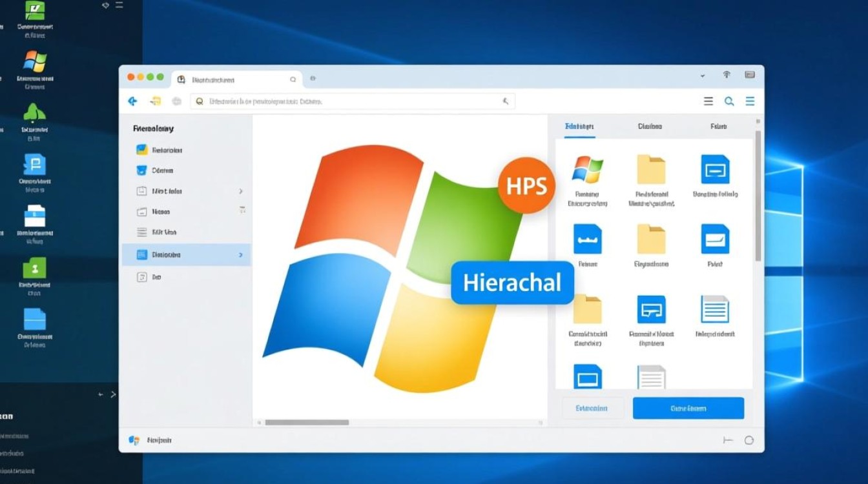
Task: Click the light secondary button beside the blue one
Action: pyautogui.click(x=592, y=408)
